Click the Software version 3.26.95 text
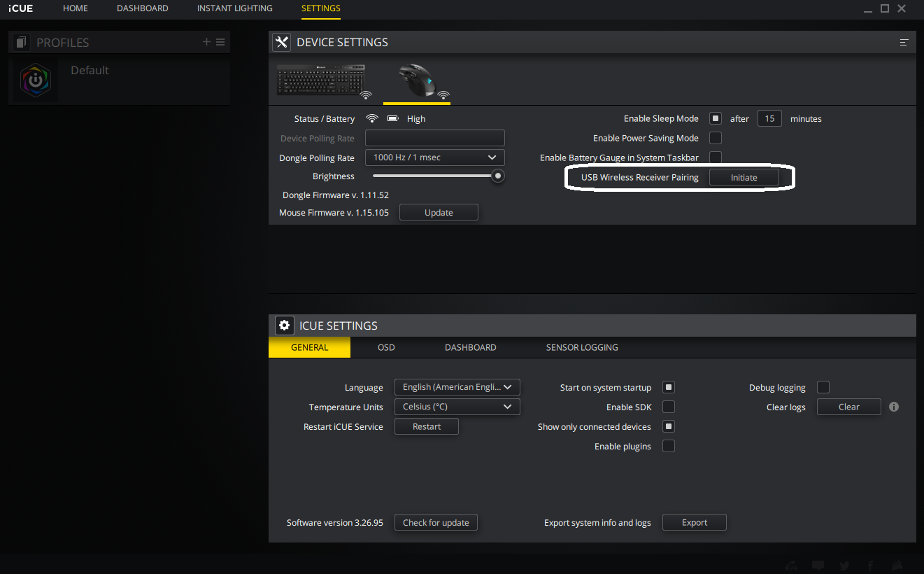924x574 pixels. tap(335, 523)
